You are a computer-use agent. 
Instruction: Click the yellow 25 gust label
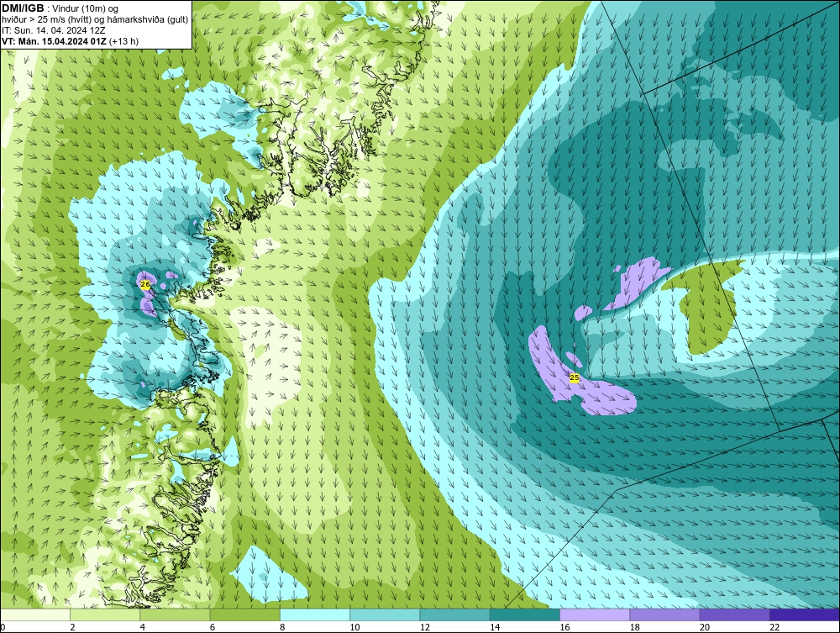[575, 378]
